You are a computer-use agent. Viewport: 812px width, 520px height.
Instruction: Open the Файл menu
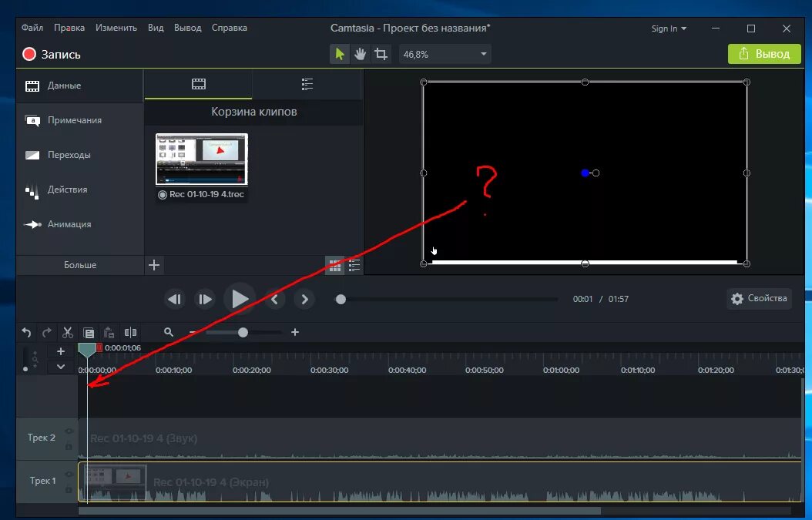pyautogui.click(x=32, y=28)
